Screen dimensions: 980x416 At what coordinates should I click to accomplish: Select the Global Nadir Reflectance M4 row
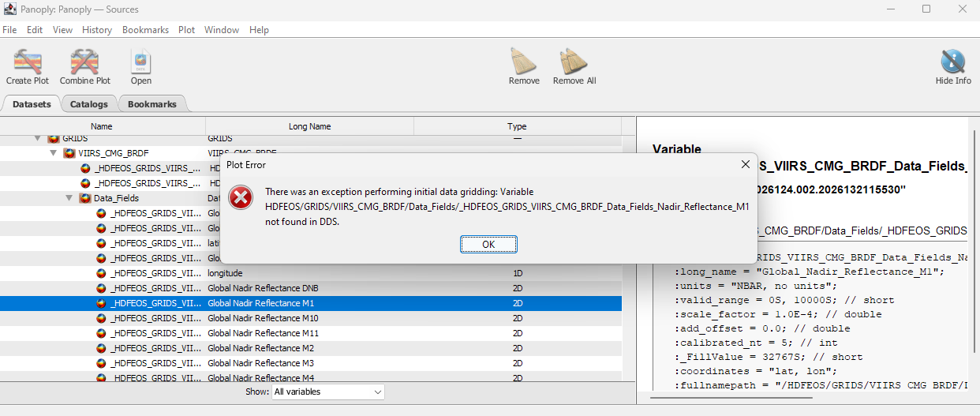point(311,377)
